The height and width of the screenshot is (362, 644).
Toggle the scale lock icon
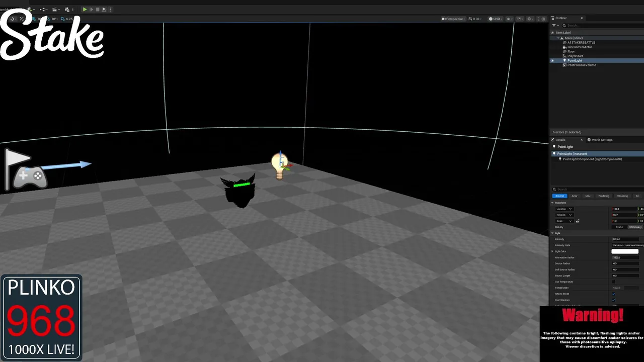coord(578,221)
